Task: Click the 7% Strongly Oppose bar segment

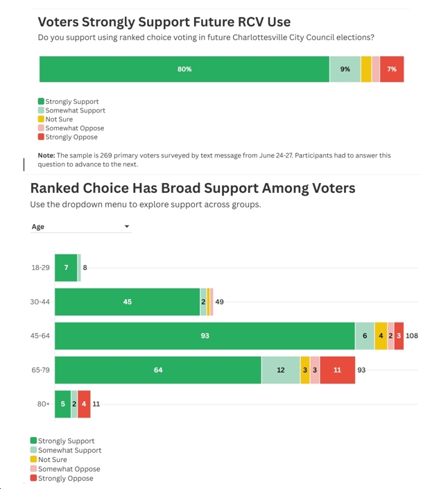Action: point(392,69)
